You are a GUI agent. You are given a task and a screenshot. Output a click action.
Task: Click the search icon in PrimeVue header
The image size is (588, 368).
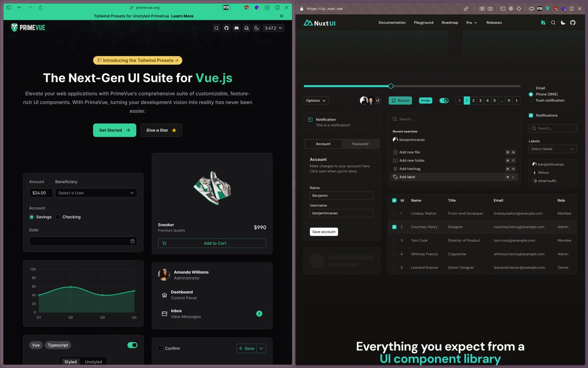(216, 28)
